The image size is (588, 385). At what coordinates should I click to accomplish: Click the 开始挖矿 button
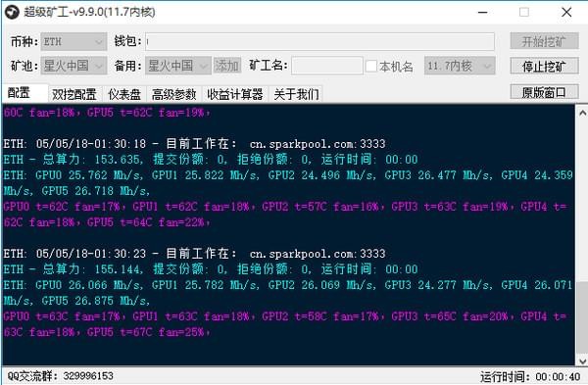coord(544,41)
